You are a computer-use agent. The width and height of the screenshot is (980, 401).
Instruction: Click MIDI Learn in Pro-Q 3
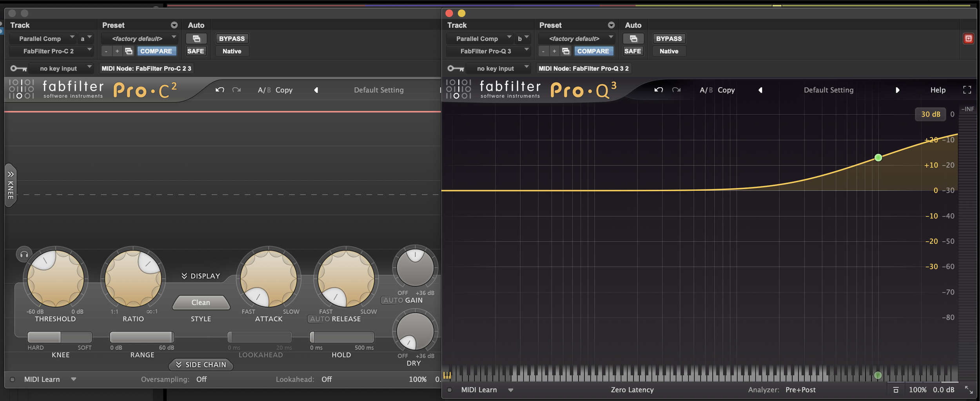pos(479,390)
